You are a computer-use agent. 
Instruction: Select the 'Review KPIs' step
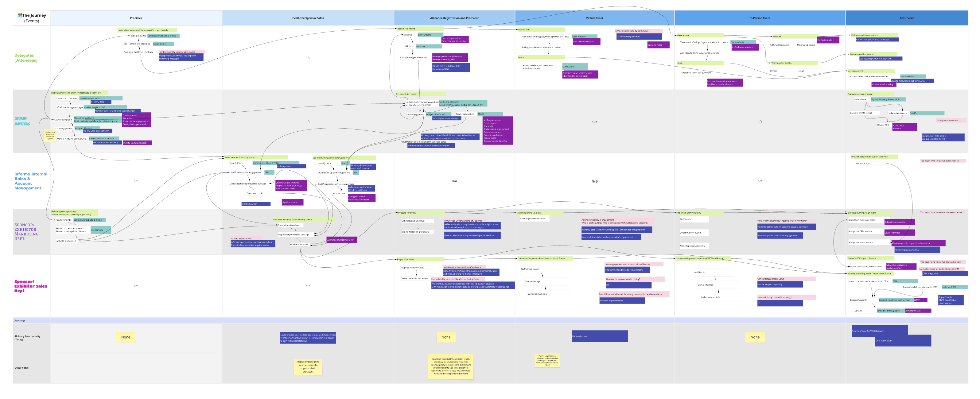click(883, 125)
